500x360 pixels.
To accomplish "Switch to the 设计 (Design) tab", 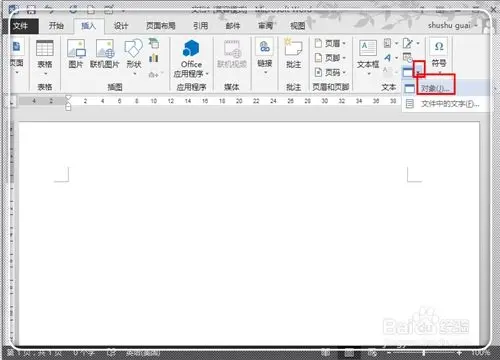I will (121, 26).
